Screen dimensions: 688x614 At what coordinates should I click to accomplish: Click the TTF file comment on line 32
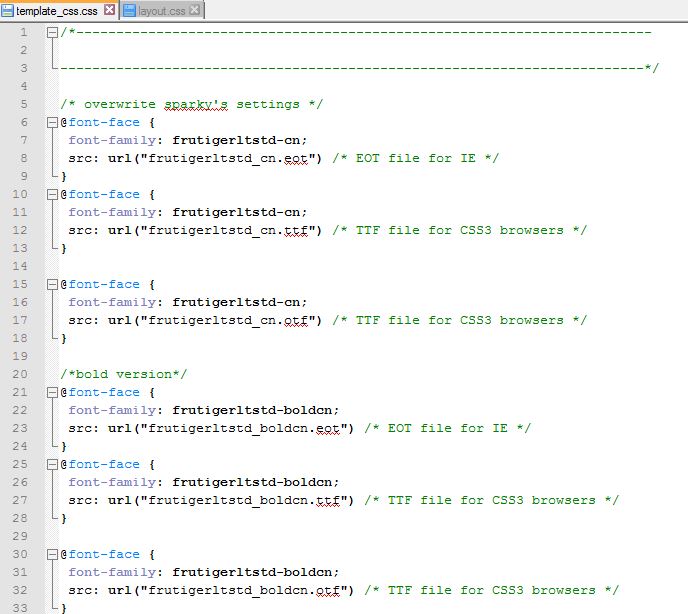pyautogui.click(x=491, y=590)
